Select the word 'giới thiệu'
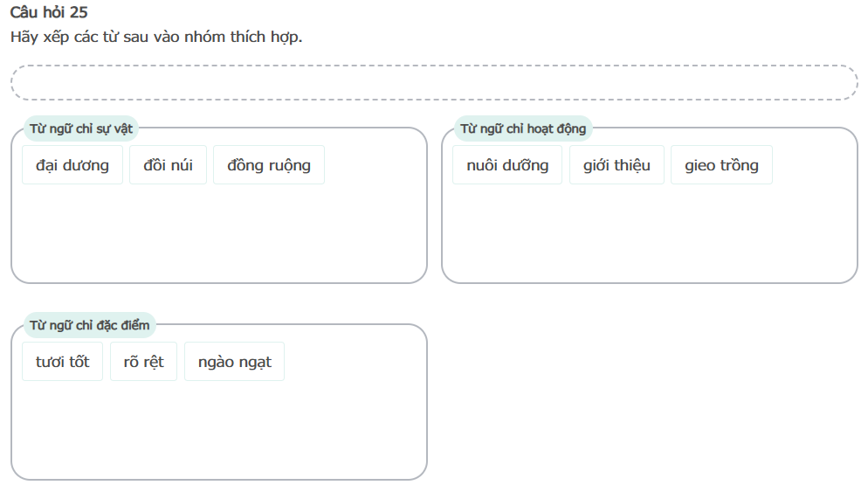This screenshot has width=868, height=492. pos(617,165)
